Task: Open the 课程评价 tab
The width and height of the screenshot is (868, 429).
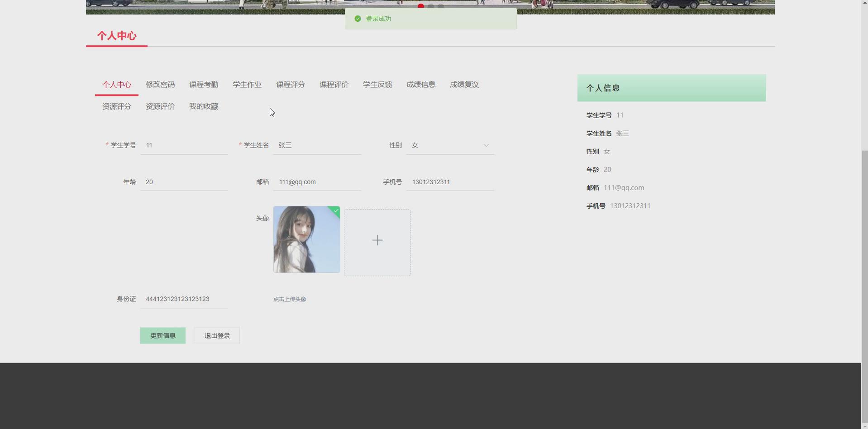Action: [x=334, y=85]
